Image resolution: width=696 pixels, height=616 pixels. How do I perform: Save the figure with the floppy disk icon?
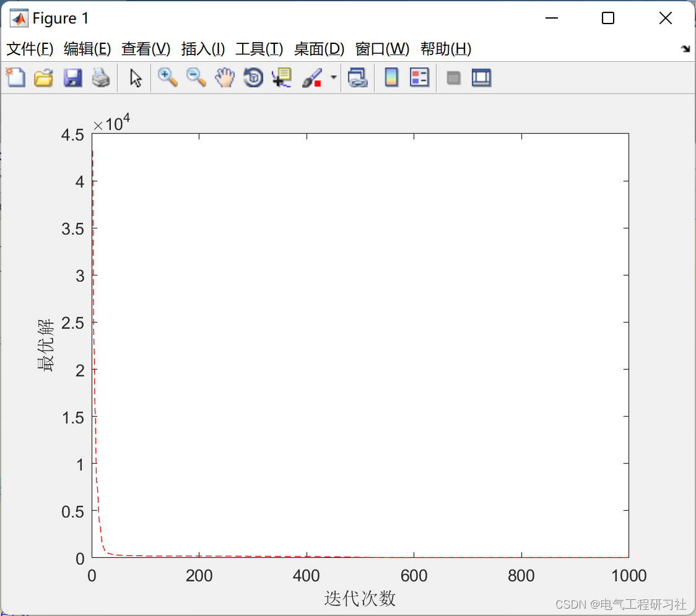pyautogui.click(x=72, y=77)
